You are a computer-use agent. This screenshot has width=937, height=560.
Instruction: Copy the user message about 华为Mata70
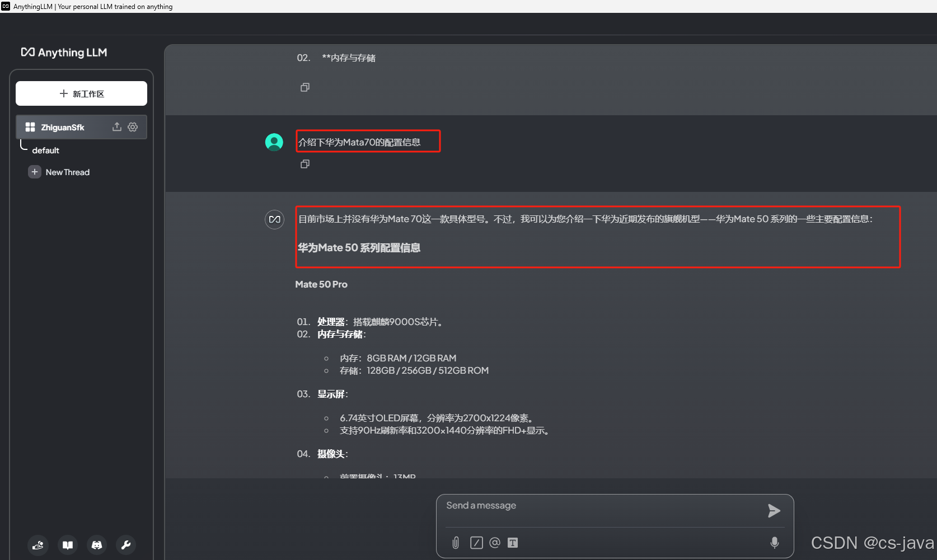coord(305,164)
